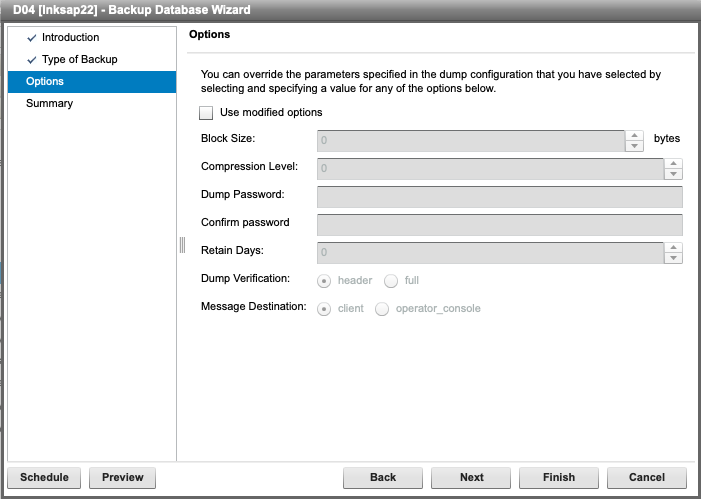Choose full dump verification
701x499 pixels.
pos(391,281)
